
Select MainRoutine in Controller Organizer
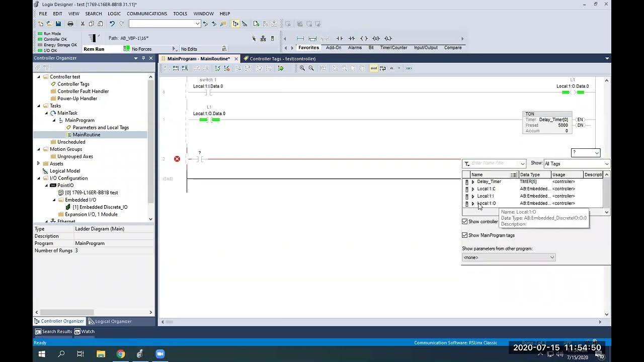click(x=86, y=135)
